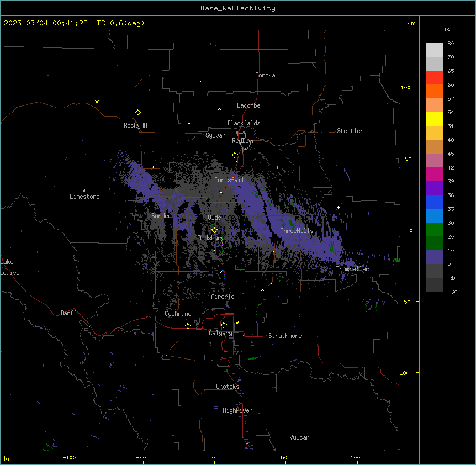The image size is (476, 465).
Task: Click the Vulcan town label
Action: click(x=299, y=437)
